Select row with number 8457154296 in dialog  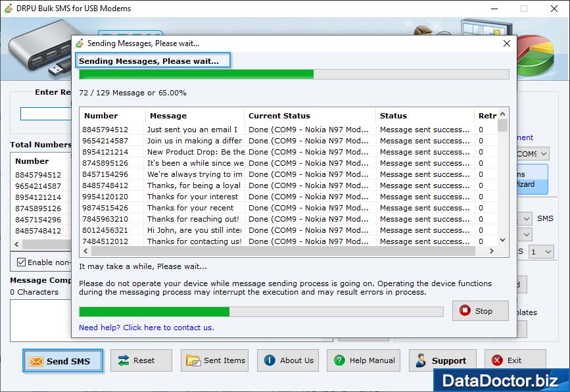tap(289, 174)
